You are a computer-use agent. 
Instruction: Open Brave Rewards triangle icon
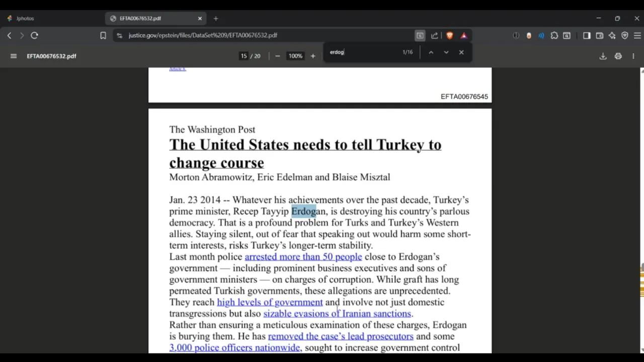(x=464, y=35)
